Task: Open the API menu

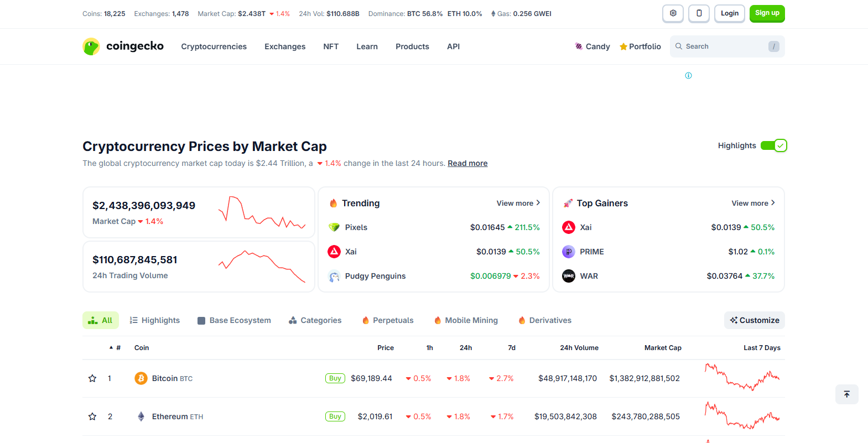Action: coord(454,46)
